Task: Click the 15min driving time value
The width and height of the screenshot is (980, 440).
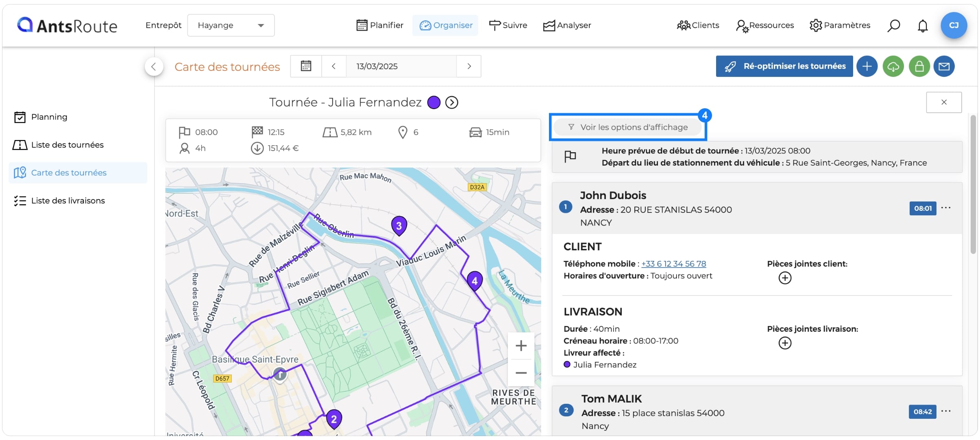Action: pyautogui.click(x=498, y=132)
